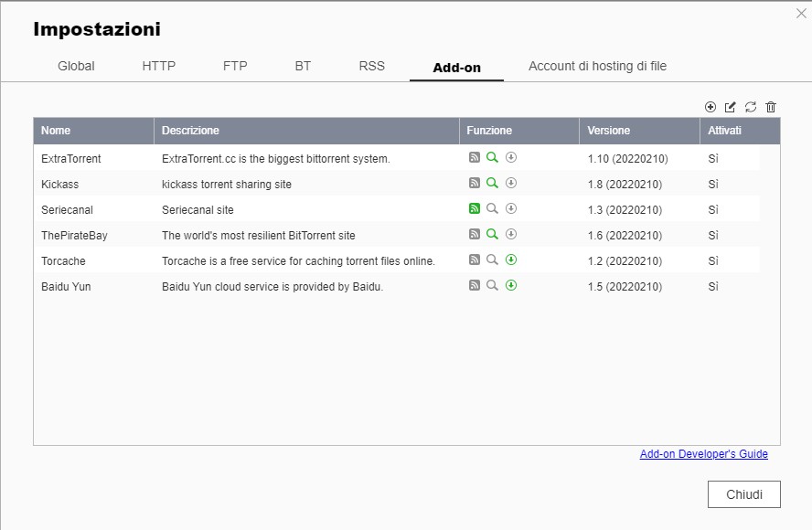Open the Add-on Developer's Guide link
The width and height of the screenshot is (812, 530).
pos(703,454)
